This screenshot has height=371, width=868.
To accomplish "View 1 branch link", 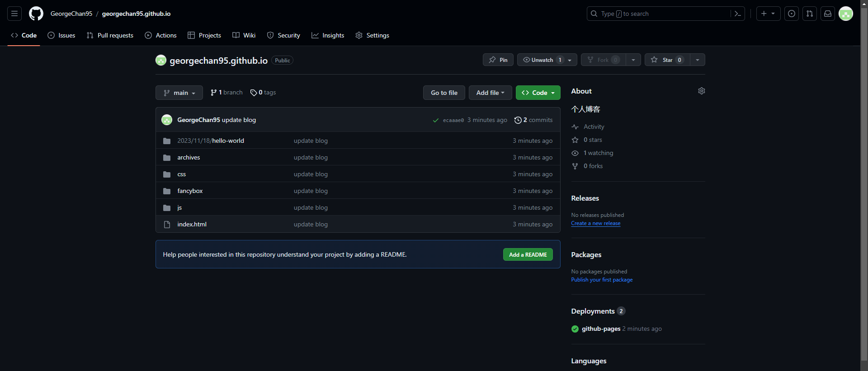I will point(226,93).
